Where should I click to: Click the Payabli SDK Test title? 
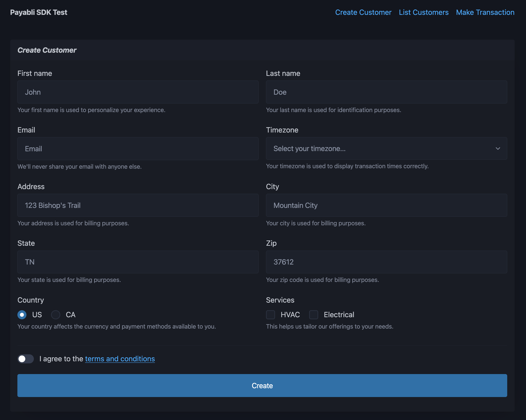point(38,12)
